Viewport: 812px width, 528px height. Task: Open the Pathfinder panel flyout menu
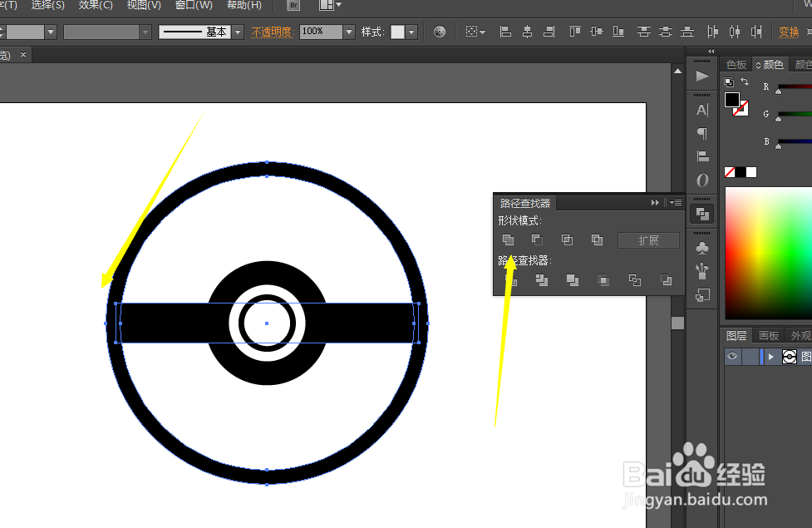(x=676, y=203)
